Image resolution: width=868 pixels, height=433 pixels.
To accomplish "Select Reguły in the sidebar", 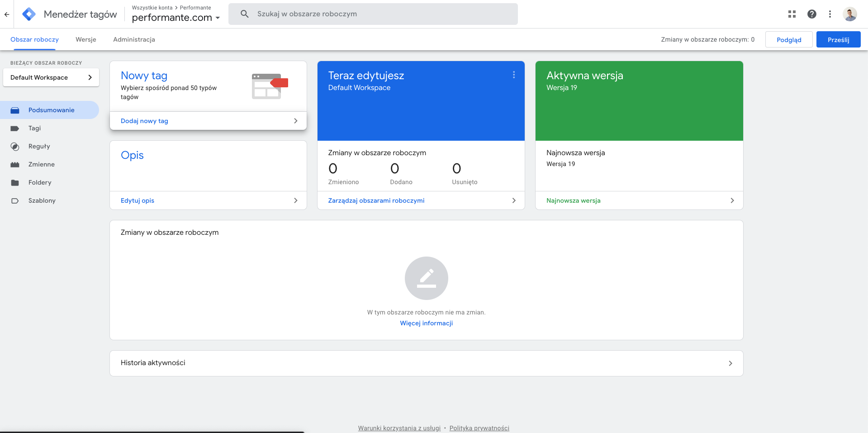I will coord(49,146).
